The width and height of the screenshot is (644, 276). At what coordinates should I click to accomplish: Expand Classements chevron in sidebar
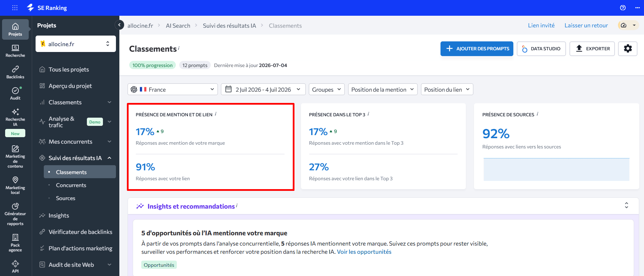point(109,102)
